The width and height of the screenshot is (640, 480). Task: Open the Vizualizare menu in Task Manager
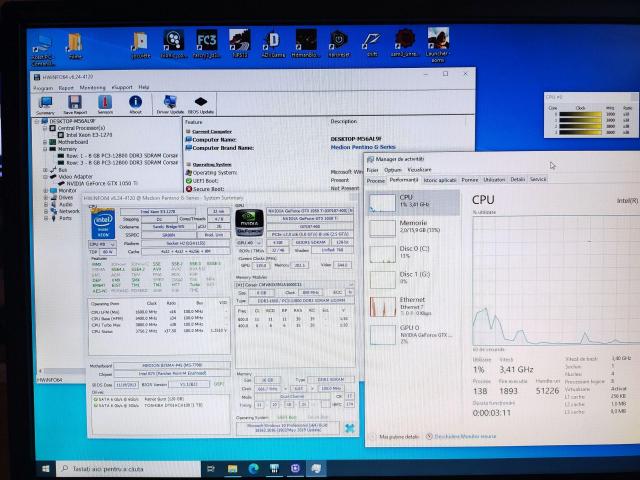(x=419, y=169)
